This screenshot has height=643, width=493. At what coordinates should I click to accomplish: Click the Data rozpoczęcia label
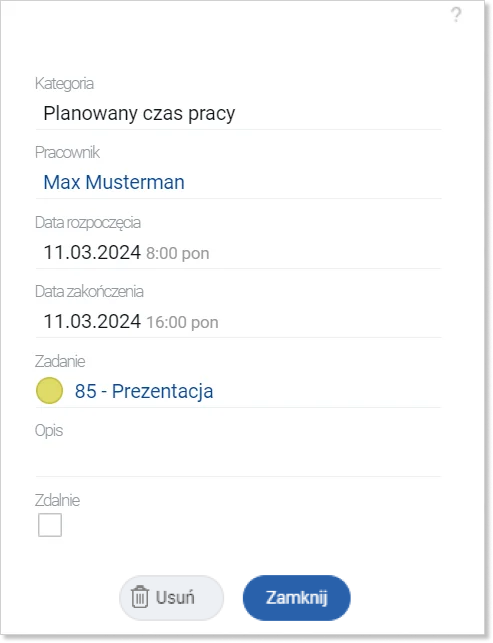pyautogui.click(x=88, y=223)
